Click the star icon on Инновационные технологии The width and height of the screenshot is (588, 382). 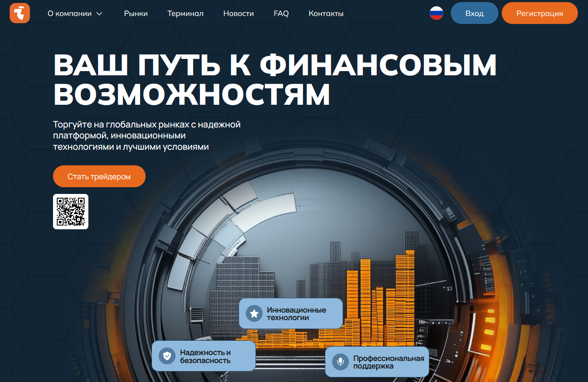click(254, 313)
